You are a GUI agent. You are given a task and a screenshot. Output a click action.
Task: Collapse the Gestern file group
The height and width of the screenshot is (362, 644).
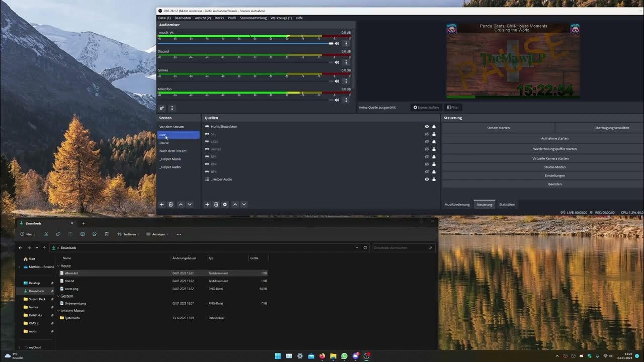[58, 296]
